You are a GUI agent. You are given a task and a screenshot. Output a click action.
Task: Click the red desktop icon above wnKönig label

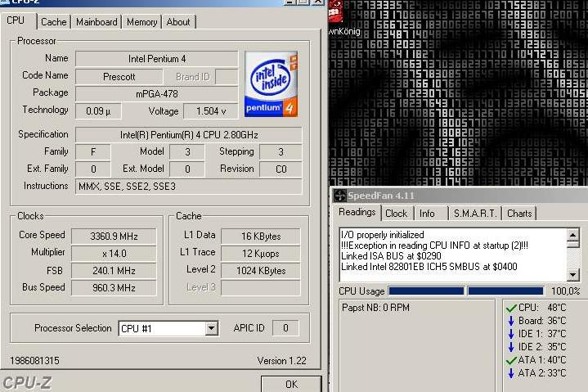click(x=335, y=11)
